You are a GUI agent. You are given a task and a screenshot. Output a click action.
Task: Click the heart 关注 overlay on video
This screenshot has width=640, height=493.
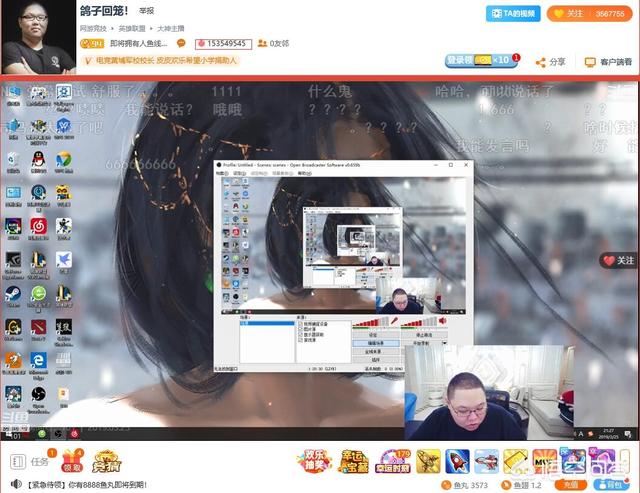point(618,260)
